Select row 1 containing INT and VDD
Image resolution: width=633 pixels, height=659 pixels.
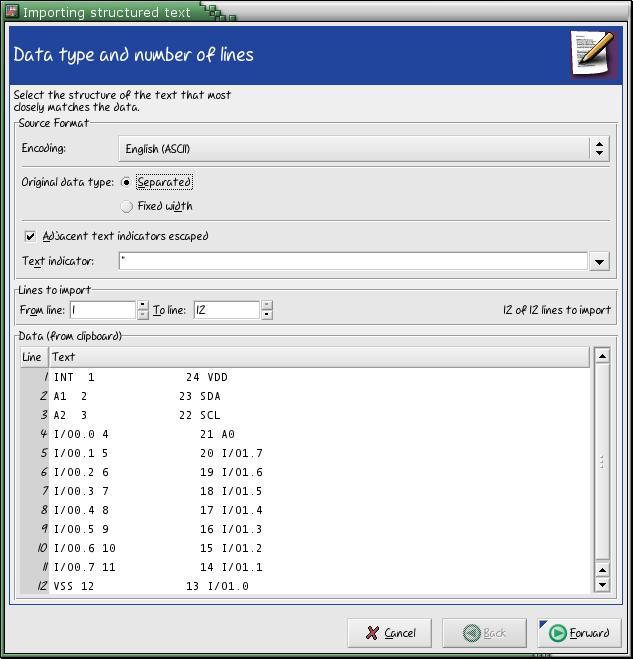click(300, 378)
